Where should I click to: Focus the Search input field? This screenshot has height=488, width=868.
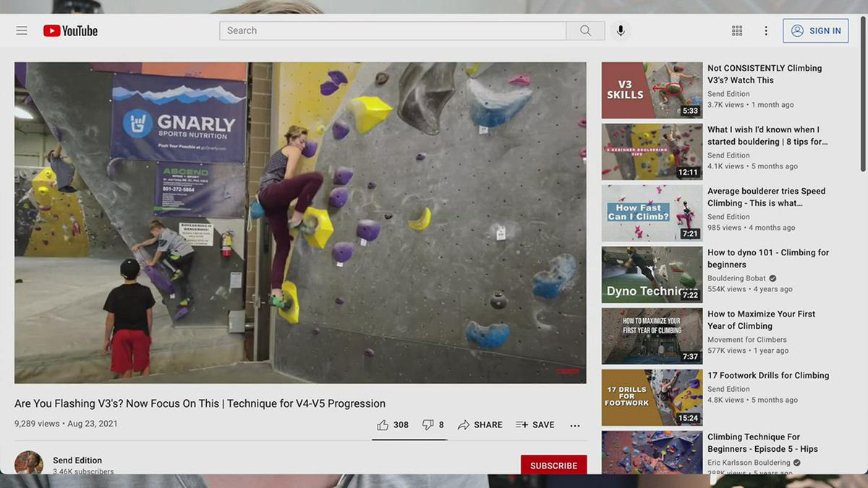pos(393,30)
